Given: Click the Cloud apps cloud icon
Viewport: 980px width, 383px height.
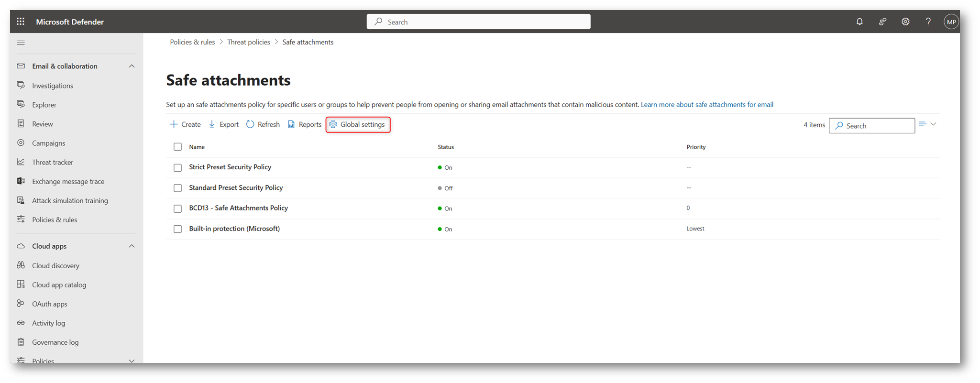Looking at the screenshot, I should pos(21,246).
